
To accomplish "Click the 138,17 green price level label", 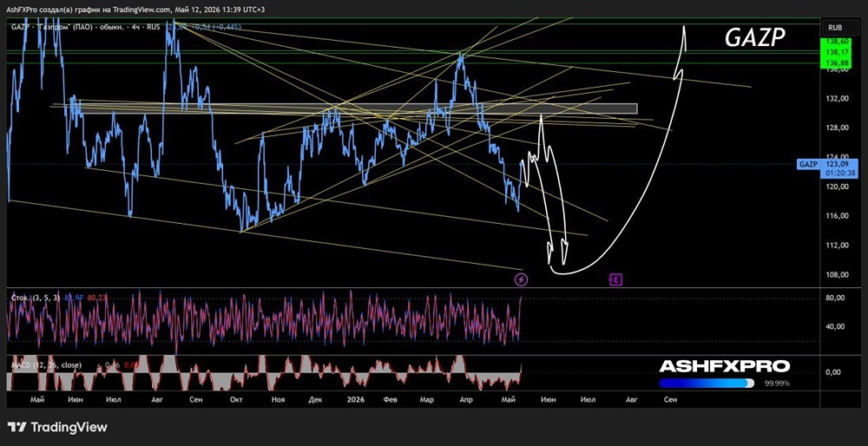I will [836, 52].
